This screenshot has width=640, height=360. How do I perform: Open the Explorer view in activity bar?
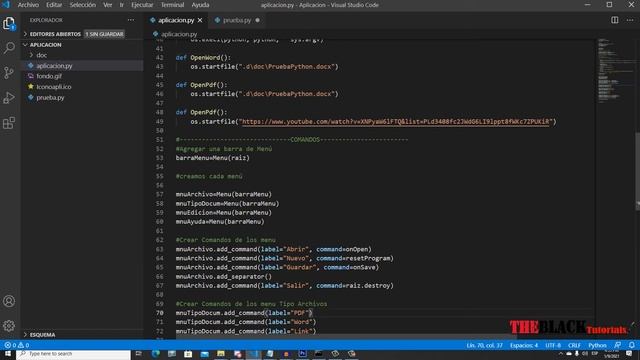[x=9, y=23]
